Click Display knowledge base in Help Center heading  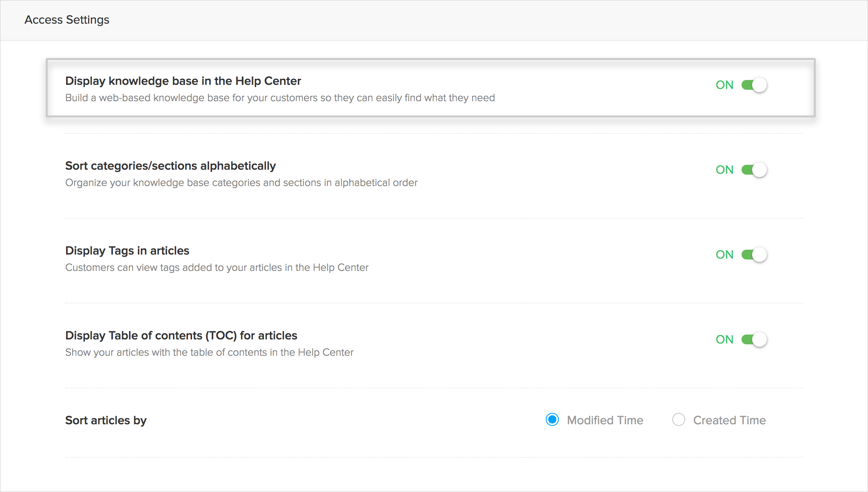183,81
